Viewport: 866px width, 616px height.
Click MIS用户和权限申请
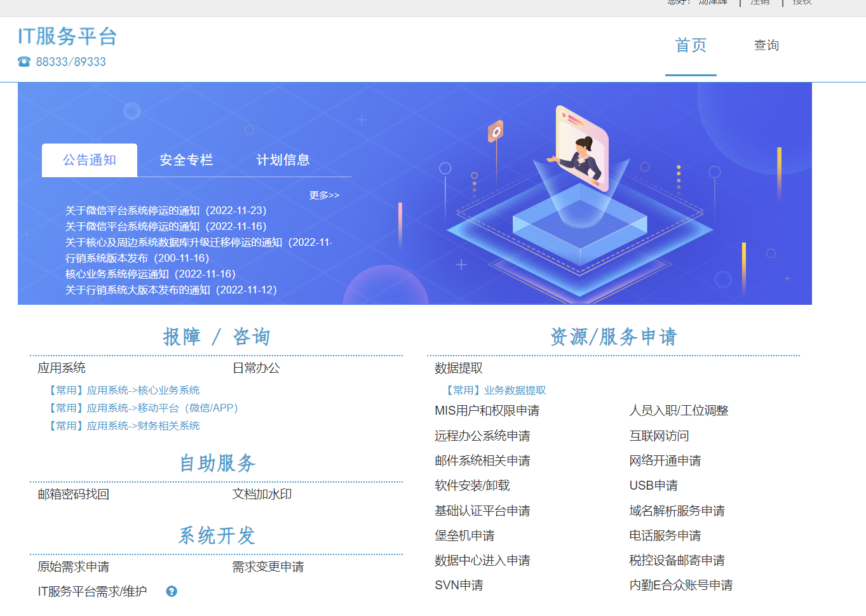[x=487, y=411]
